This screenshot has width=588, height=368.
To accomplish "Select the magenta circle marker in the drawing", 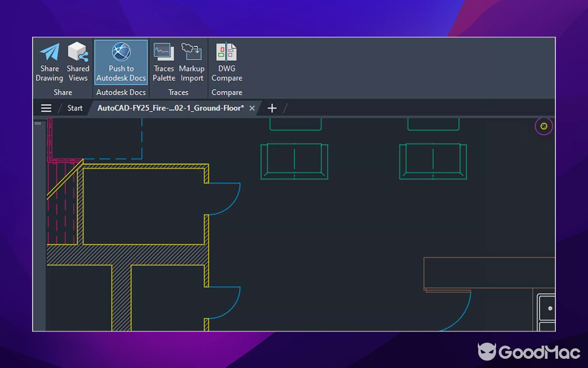I will pos(543,126).
